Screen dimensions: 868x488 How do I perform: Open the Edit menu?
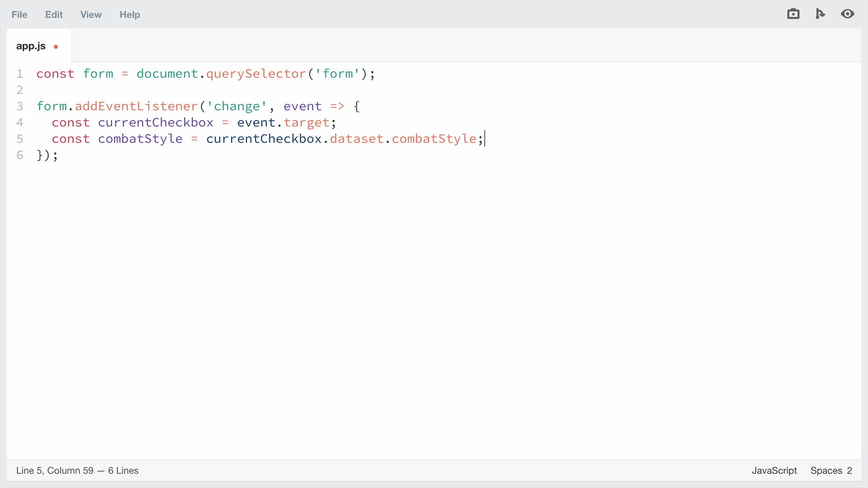coord(53,14)
